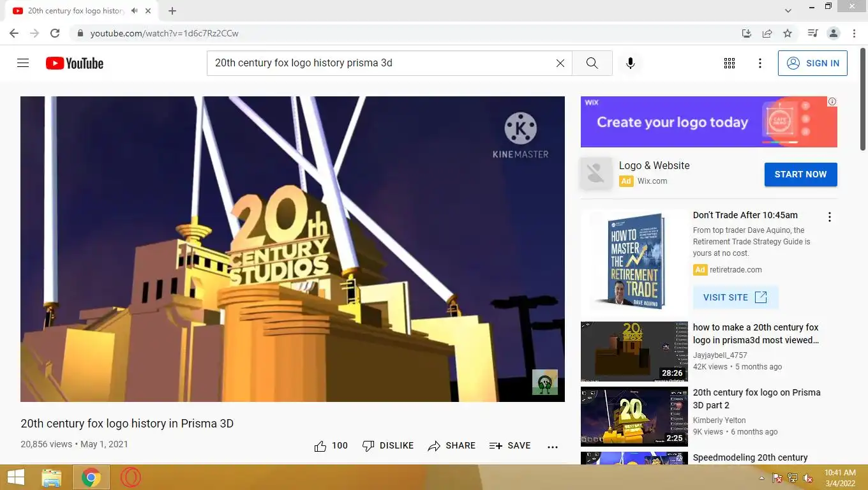The image size is (868, 490).
Task: Open the ad info icon on Wix banner
Action: point(832,101)
